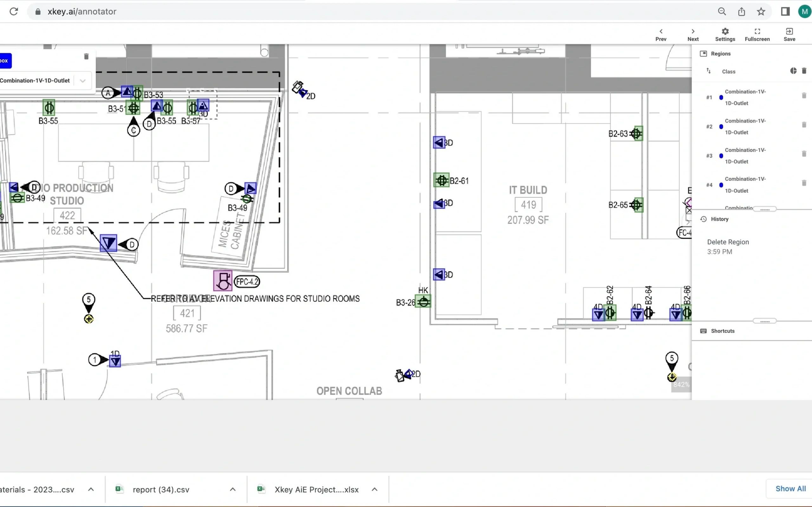812x507 pixels.
Task: Go to Next image
Action: pyautogui.click(x=693, y=31)
